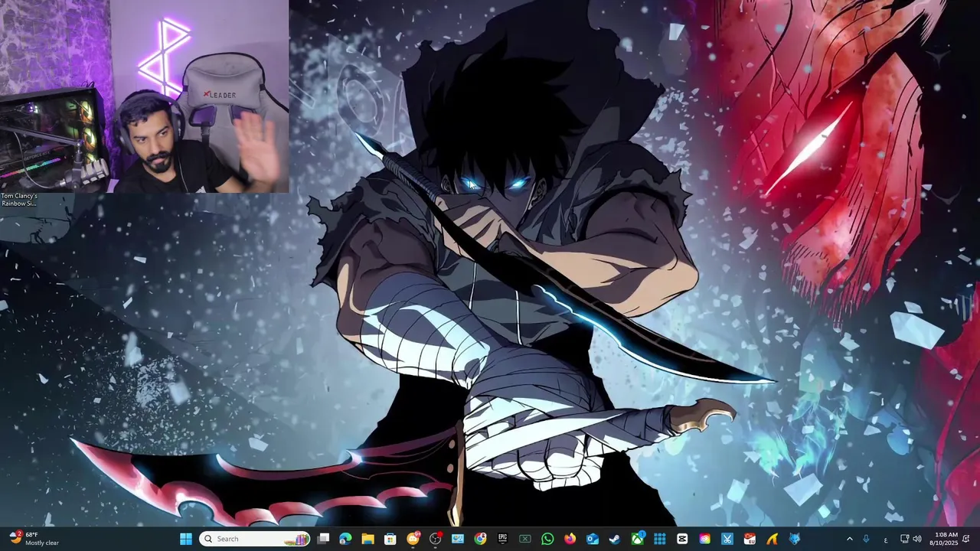Click the microphone icon in system tray
Image resolution: width=980 pixels, height=551 pixels.
pos(866,539)
